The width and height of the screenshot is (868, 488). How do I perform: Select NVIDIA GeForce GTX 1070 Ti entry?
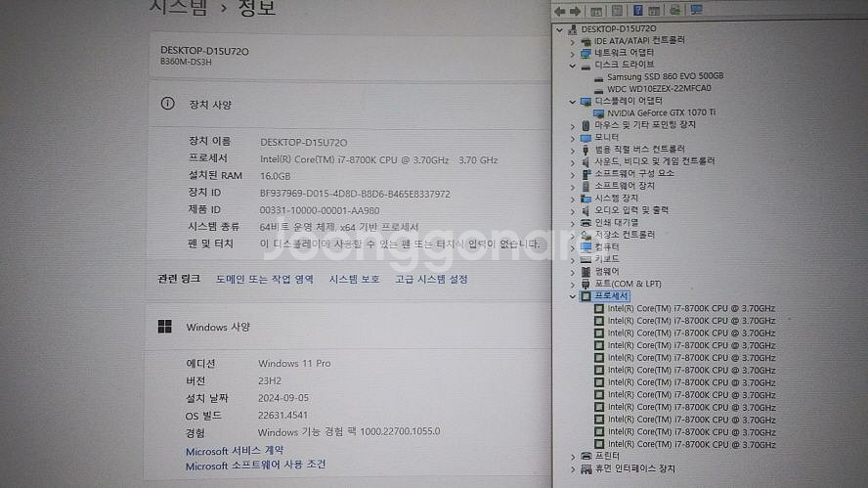(x=661, y=112)
